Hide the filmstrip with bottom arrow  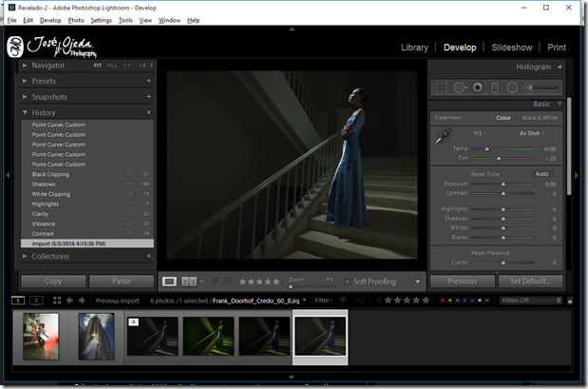[292, 377]
